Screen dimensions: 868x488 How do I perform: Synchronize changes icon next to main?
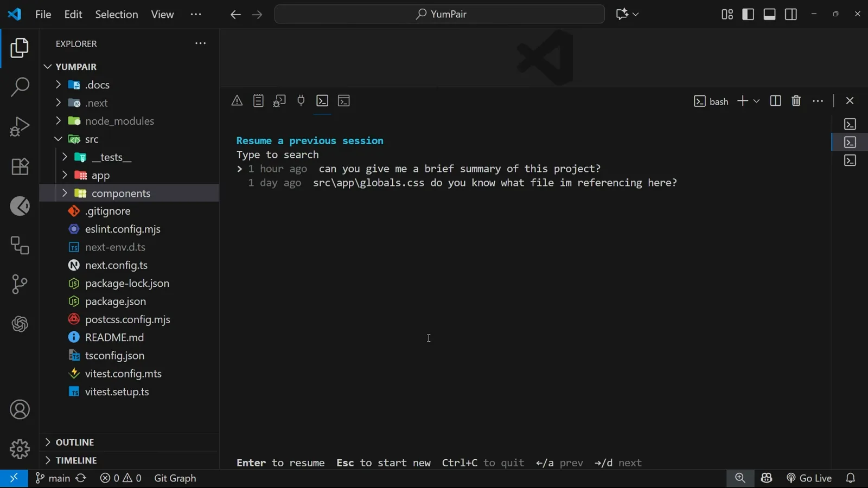(x=81, y=478)
